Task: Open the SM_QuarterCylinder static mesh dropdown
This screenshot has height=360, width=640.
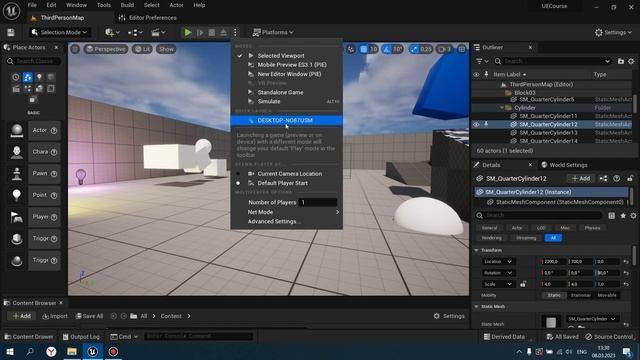Action: [x=592, y=319]
